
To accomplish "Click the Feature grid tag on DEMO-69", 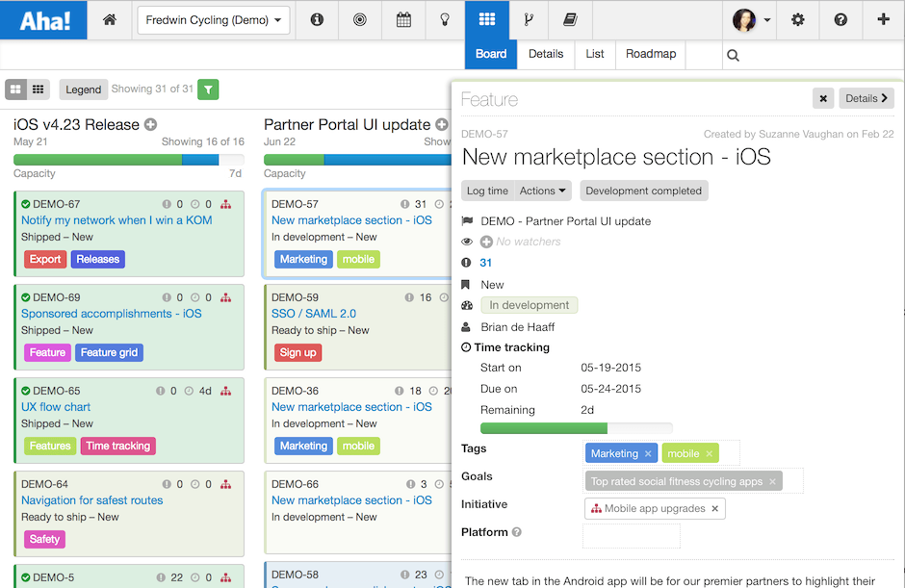I will click(x=109, y=353).
